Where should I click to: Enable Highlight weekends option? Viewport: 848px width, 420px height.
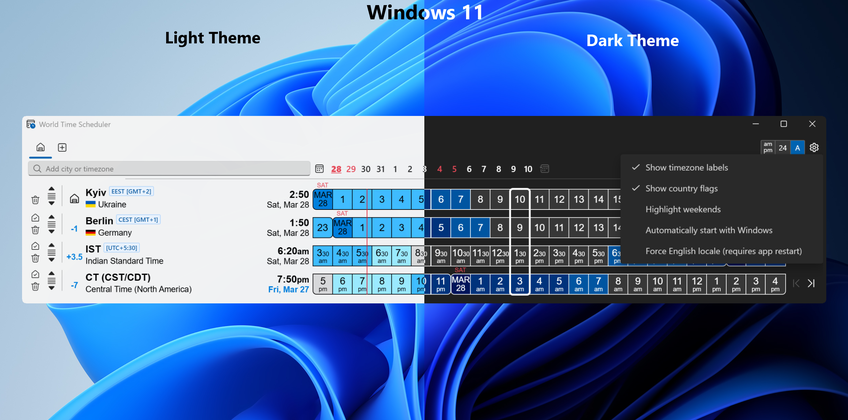[721, 209]
